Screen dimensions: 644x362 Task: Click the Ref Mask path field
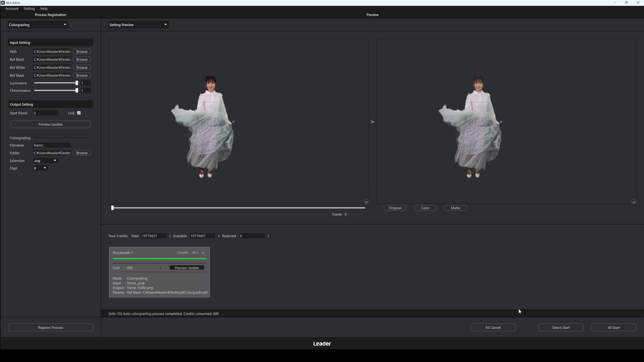tap(52, 75)
